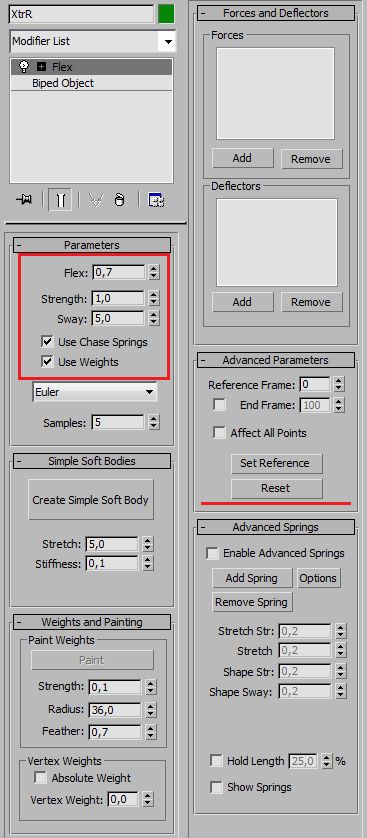Screen dimensions: 367x838
Task: Click the Set Reference button
Action: coord(277,463)
